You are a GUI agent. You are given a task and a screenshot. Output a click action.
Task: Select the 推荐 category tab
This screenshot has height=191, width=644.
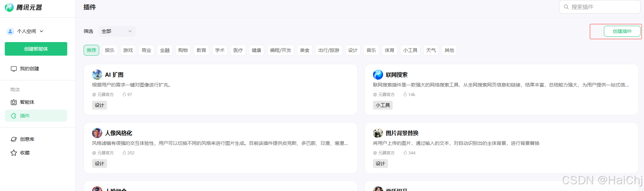[x=91, y=50]
